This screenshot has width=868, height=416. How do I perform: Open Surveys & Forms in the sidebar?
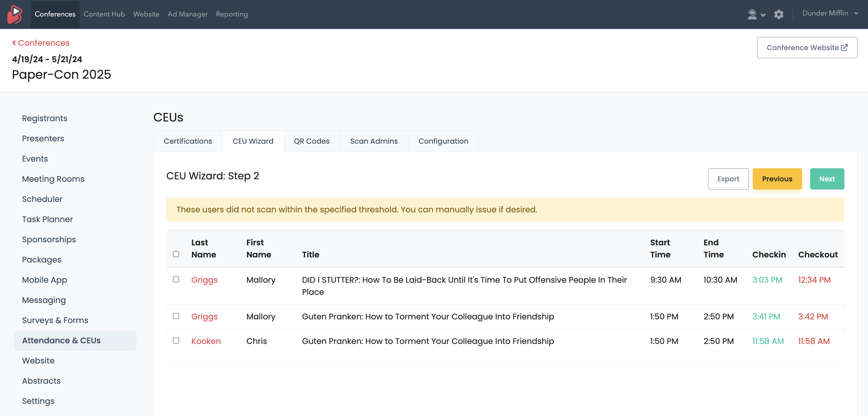pyautogui.click(x=55, y=320)
